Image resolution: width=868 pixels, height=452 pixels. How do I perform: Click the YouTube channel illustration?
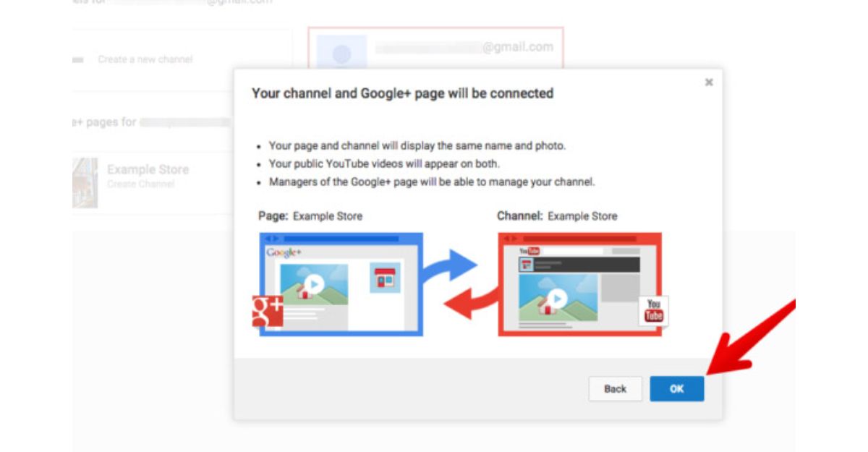point(580,284)
